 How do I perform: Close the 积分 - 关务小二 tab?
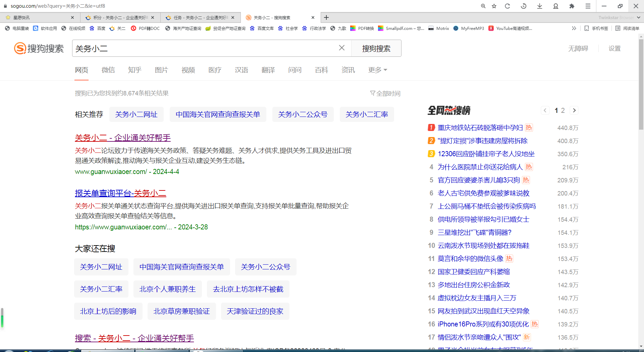point(153,17)
